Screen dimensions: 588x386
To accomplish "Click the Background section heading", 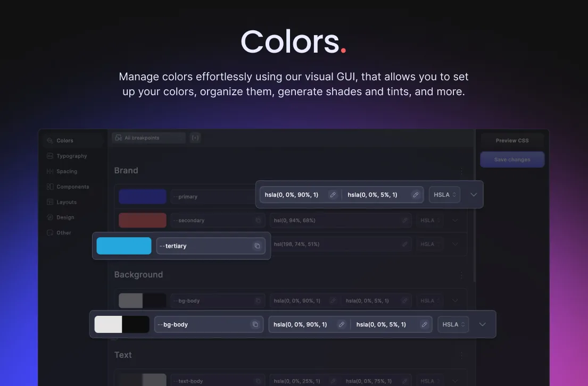I will [138, 275].
